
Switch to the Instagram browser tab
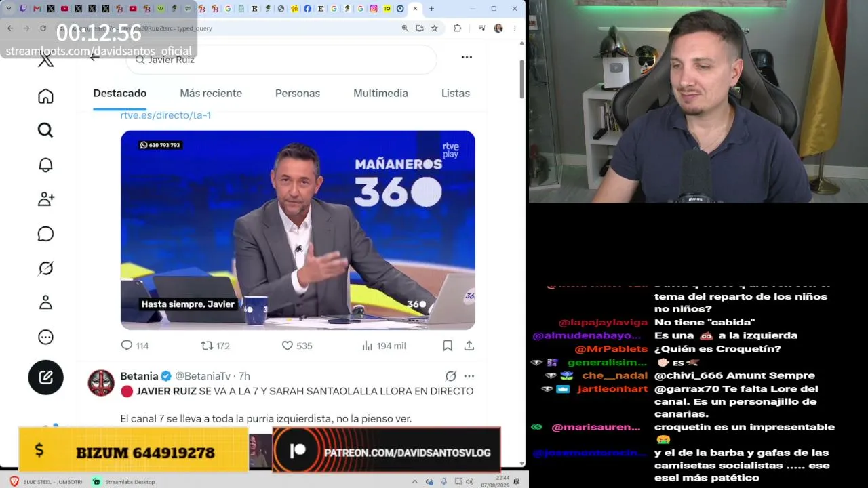[374, 9]
